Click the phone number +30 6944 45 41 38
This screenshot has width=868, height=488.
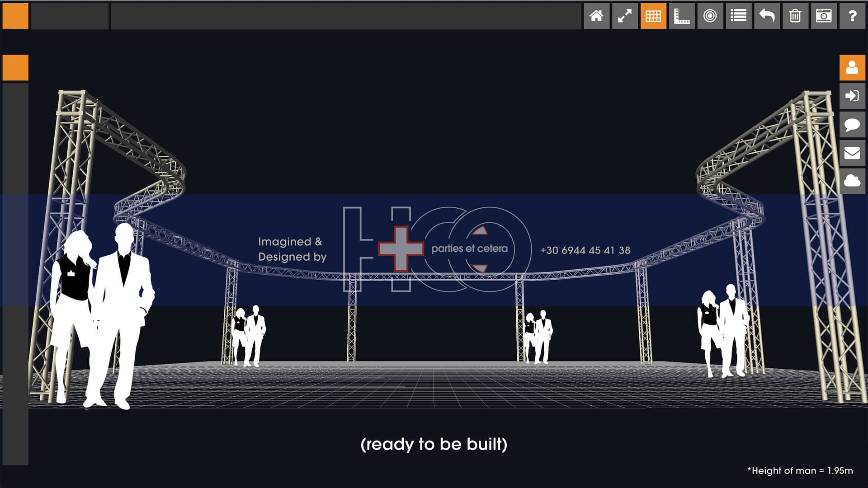click(585, 250)
